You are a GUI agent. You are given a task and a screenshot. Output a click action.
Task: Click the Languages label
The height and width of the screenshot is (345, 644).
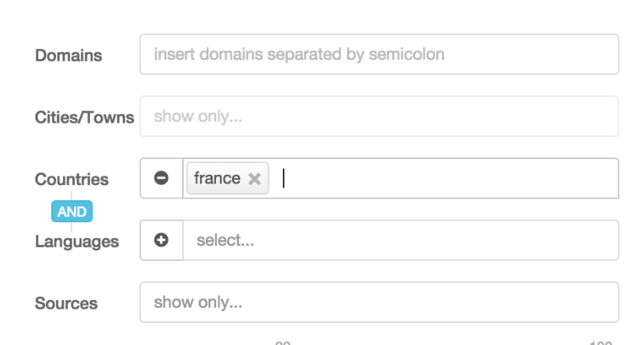coord(76,241)
